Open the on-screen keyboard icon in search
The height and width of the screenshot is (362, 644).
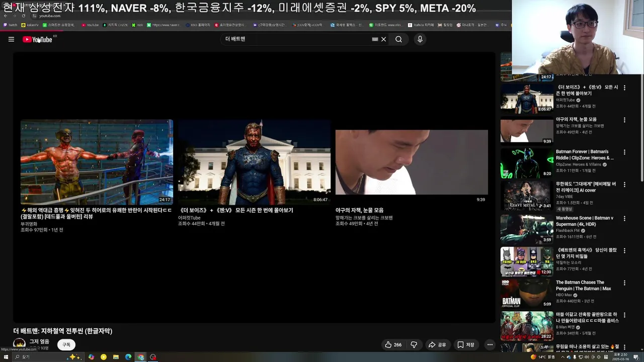coord(375,39)
